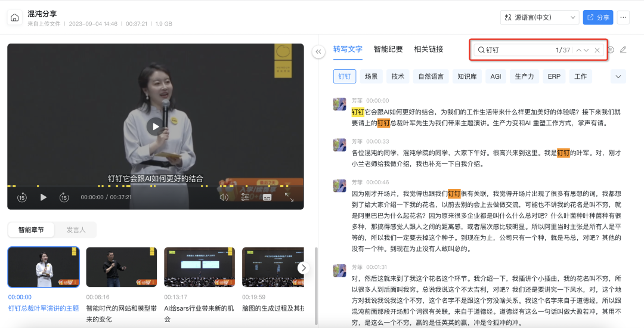
Task: Skip forward 15 seconds
Action: [64, 197]
